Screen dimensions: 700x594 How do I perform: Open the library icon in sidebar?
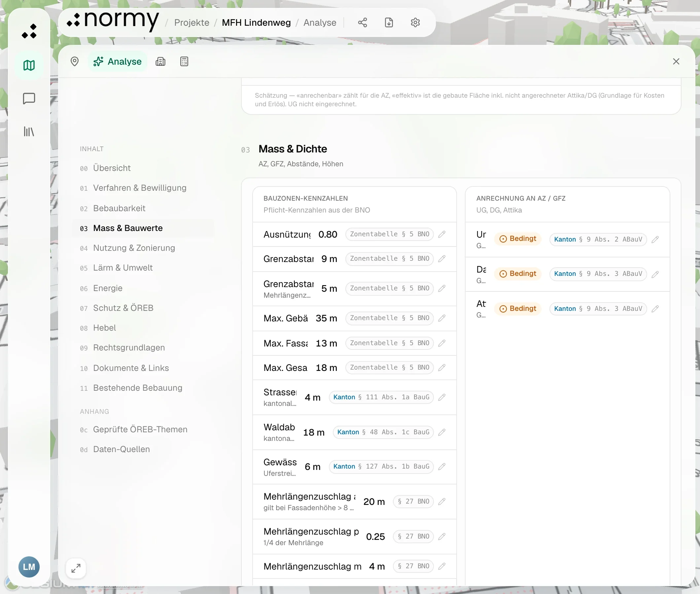point(29,131)
